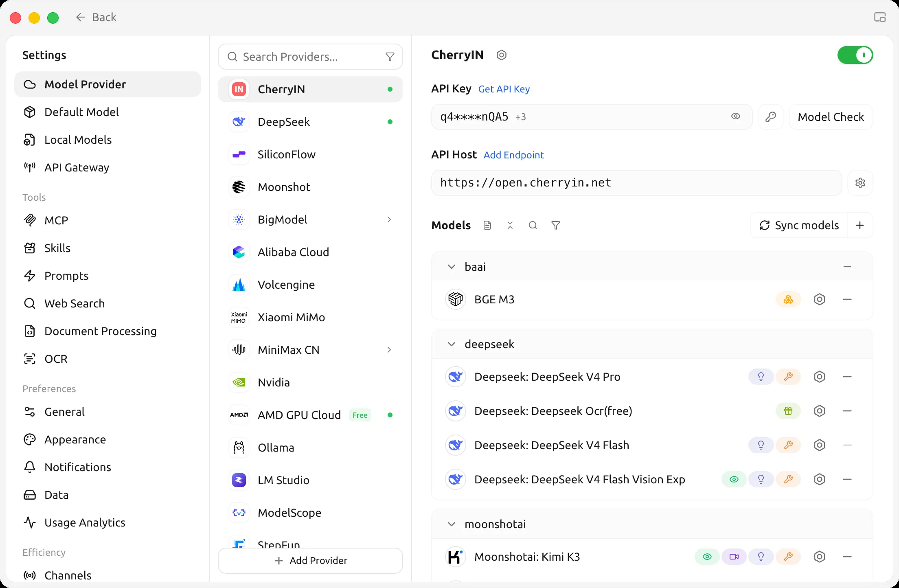Click the API Host URL field
899x588 pixels.
636,183
